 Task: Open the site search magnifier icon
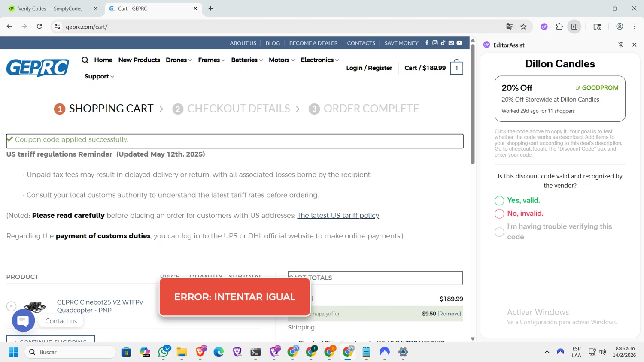coord(85,60)
